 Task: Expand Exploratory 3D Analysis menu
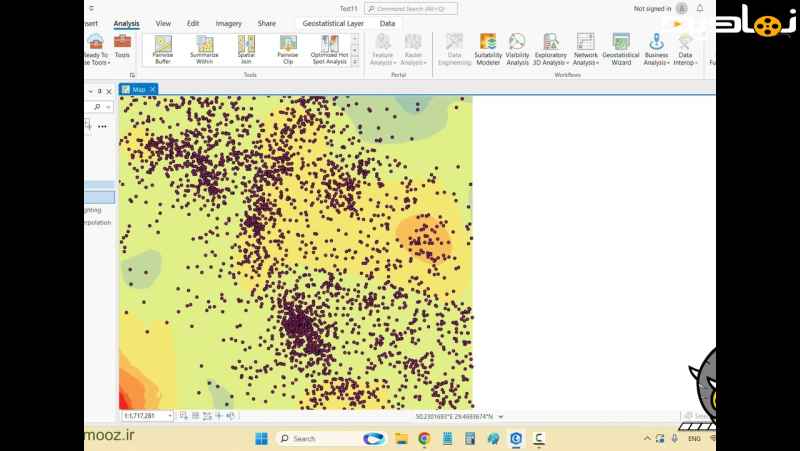point(551,49)
